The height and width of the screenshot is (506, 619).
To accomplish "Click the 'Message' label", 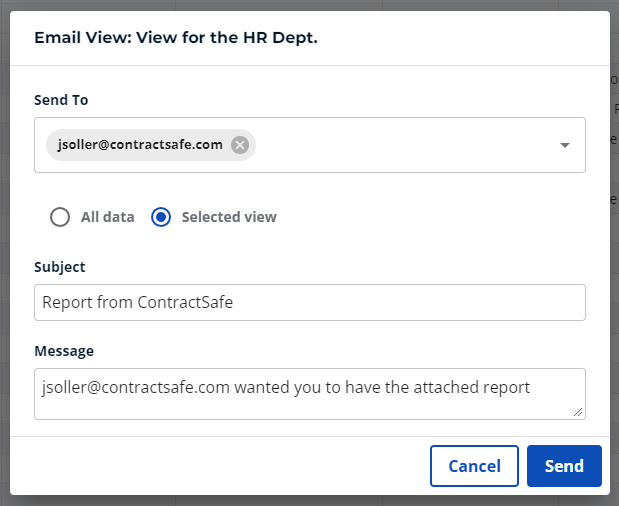I will point(64,351).
